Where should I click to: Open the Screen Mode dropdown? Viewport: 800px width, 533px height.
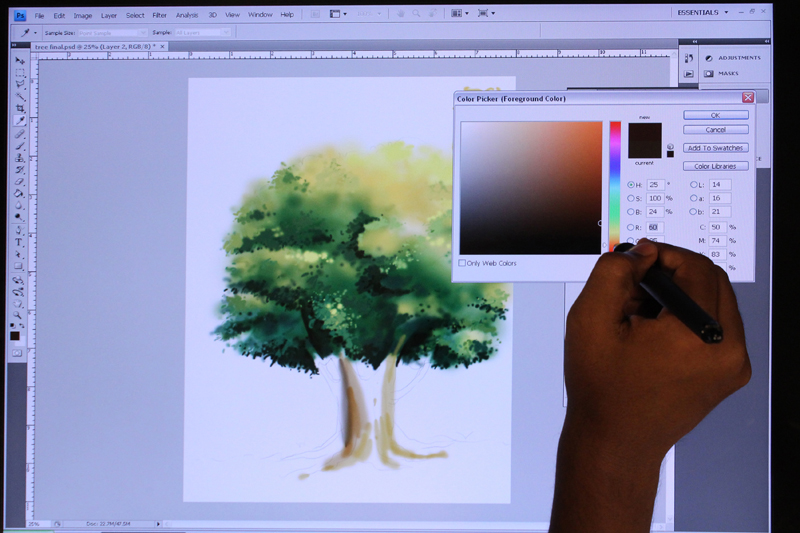[486, 13]
